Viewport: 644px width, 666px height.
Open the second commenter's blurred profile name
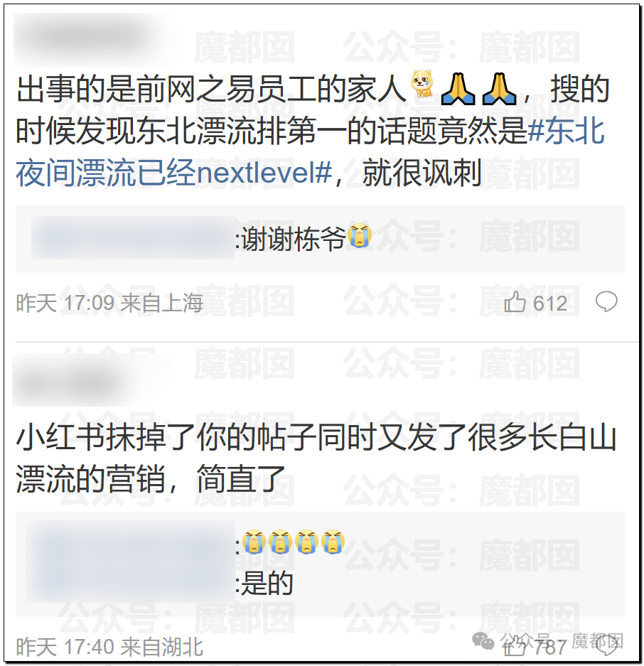(91, 380)
